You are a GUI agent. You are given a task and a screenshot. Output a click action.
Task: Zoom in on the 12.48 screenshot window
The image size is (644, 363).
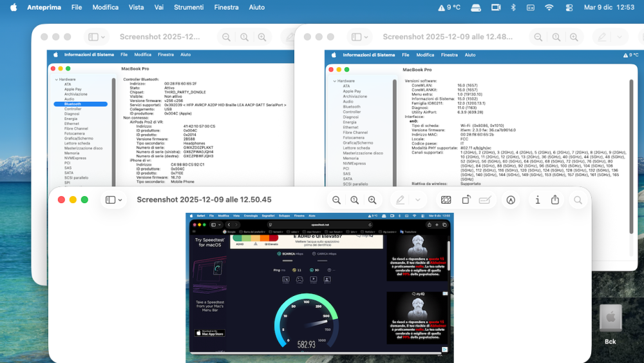pyautogui.click(x=574, y=37)
